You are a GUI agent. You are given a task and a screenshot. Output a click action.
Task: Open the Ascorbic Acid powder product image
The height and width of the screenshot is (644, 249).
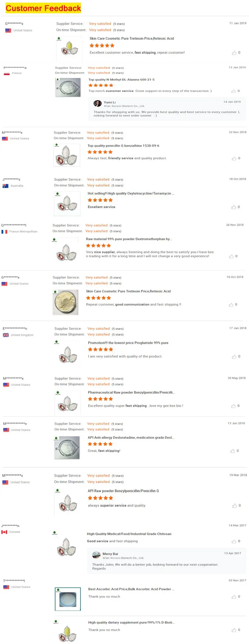(x=68, y=599)
